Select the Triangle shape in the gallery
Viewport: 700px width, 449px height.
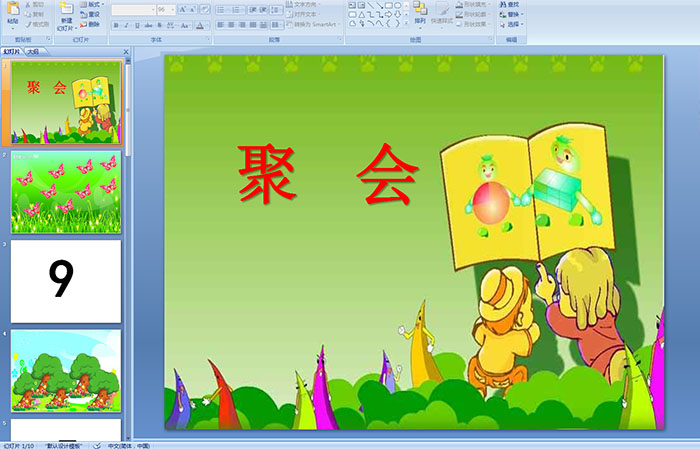click(361, 14)
